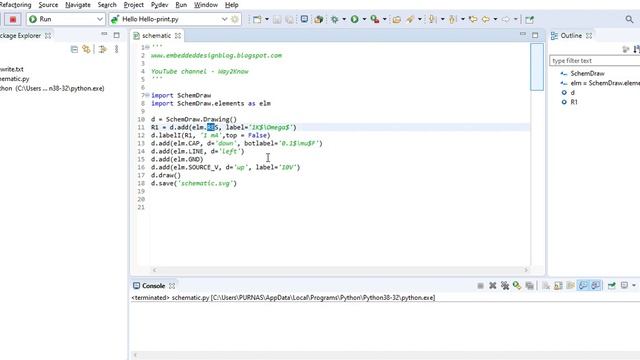
Task: Select the write.txt file in Package Explorer
Action: pos(12,69)
